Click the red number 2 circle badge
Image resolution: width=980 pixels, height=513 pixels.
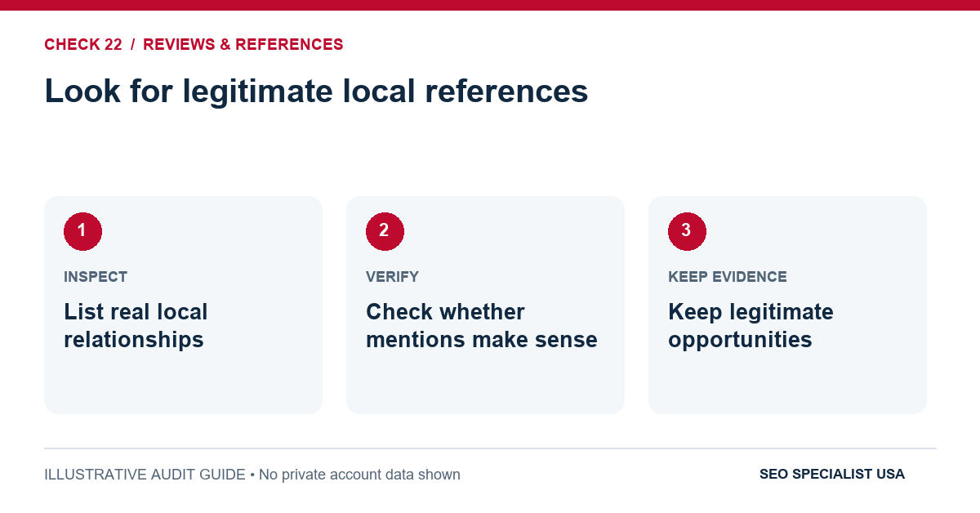(385, 231)
